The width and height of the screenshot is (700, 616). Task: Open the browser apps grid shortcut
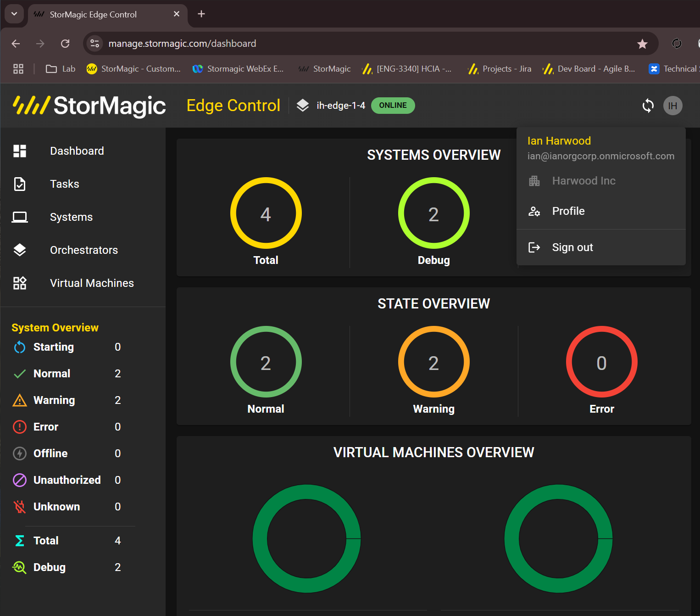tap(18, 69)
